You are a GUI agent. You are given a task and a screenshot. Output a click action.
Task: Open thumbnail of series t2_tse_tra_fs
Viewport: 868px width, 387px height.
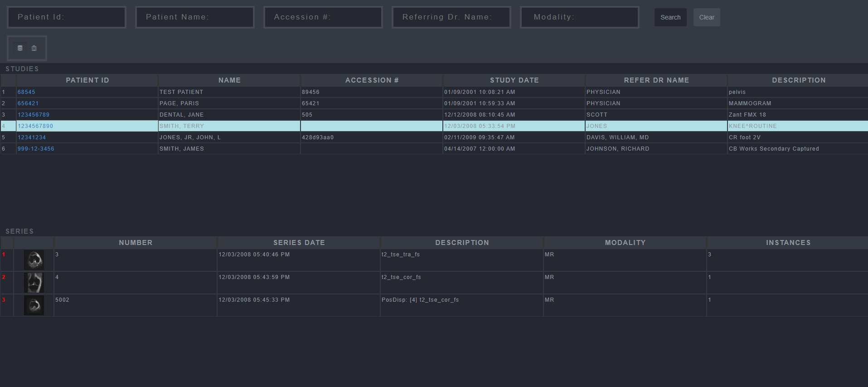[x=34, y=260]
